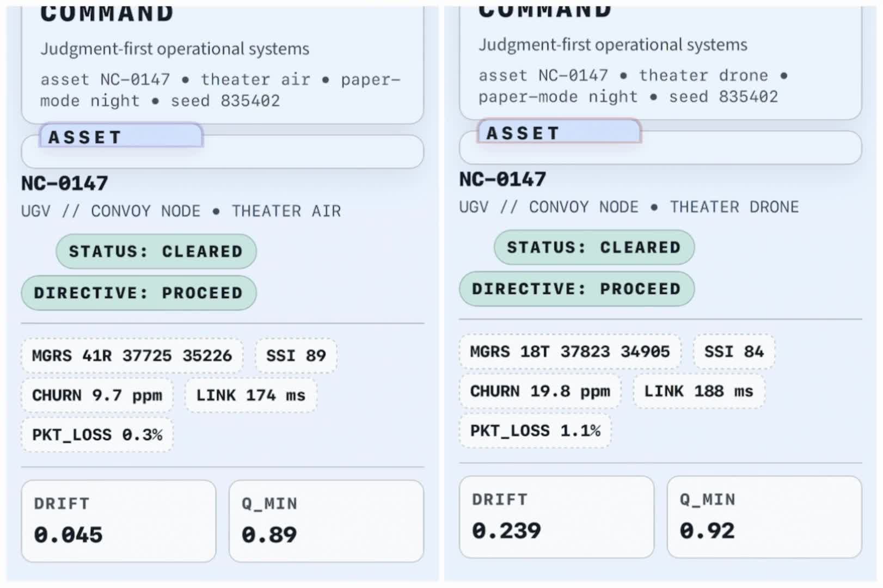Select the PKT_LOSS 0.3% chip
This screenshot has width=883, height=588.
(97, 435)
